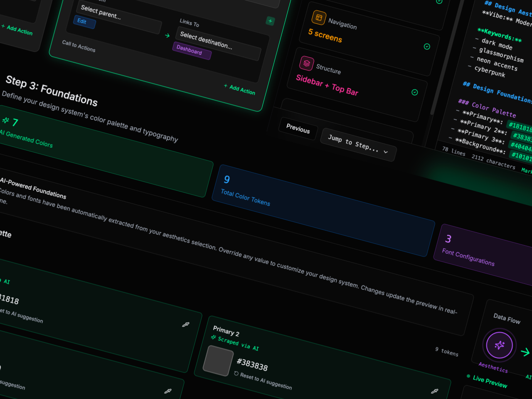Click the check circle on Navigation card
Image resolution: width=532 pixels, height=399 pixels.
click(427, 47)
